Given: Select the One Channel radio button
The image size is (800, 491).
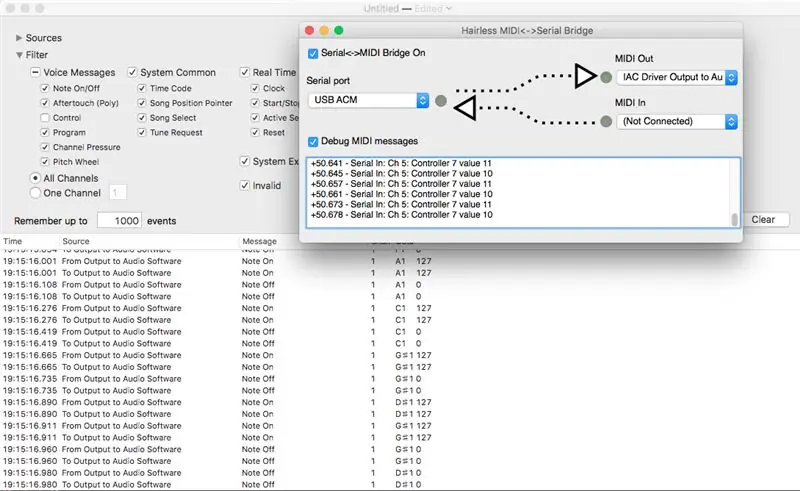Looking at the screenshot, I should [x=35, y=193].
